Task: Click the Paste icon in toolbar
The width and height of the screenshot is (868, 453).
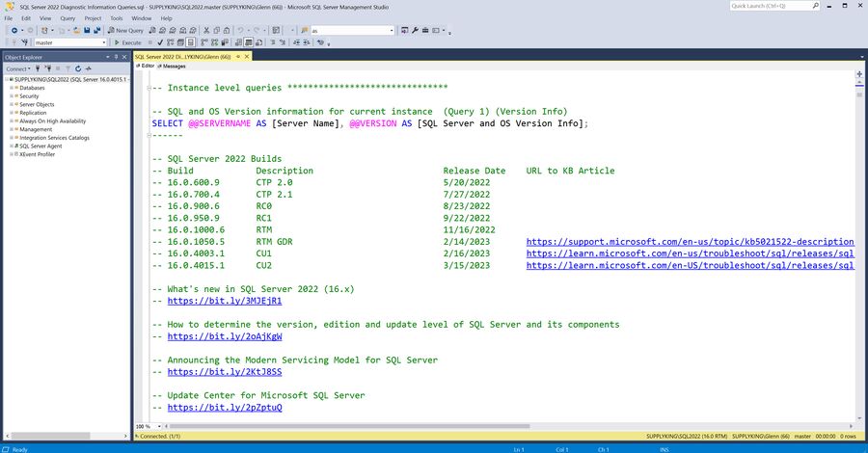Action: point(227,31)
